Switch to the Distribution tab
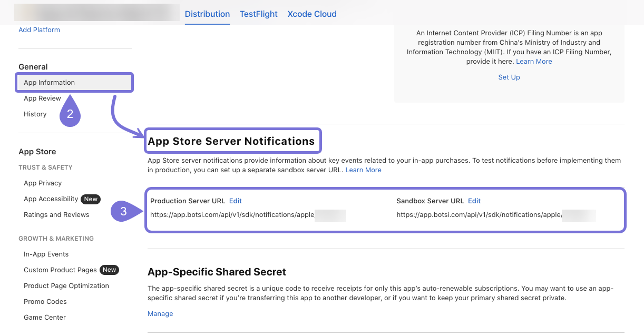The width and height of the screenshot is (644, 336). click(207, 14)
